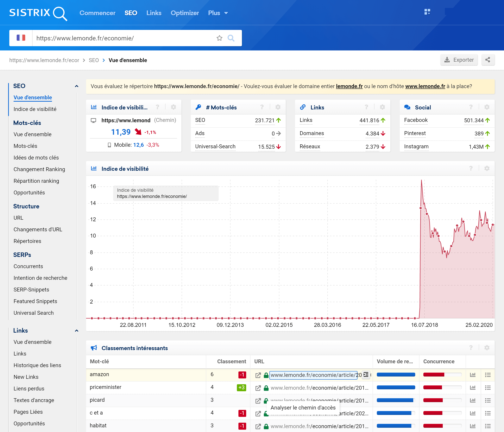Click the Classement column header

tap(232, 361)
